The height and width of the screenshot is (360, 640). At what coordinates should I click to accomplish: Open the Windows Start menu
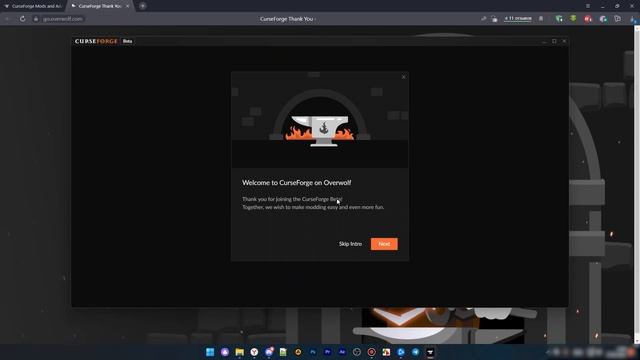pos(210,352)
